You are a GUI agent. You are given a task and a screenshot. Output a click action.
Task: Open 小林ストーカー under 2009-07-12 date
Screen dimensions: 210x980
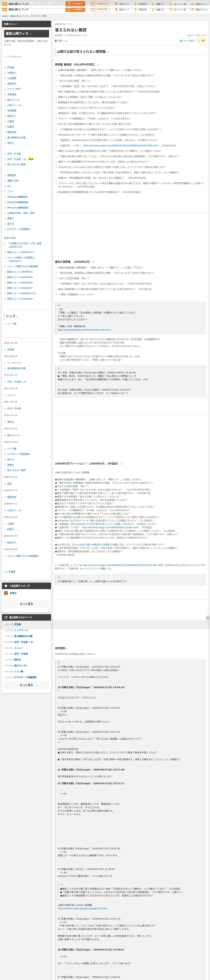15,511
